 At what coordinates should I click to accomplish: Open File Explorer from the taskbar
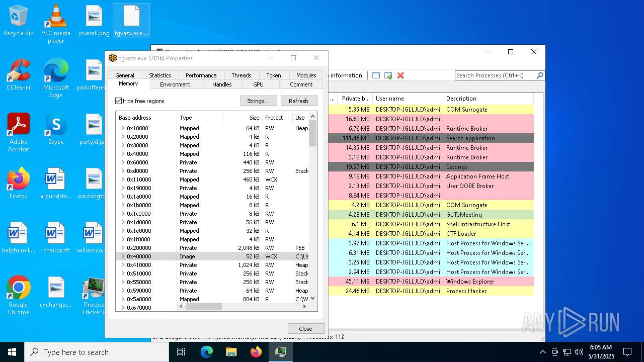pos(231,352)
